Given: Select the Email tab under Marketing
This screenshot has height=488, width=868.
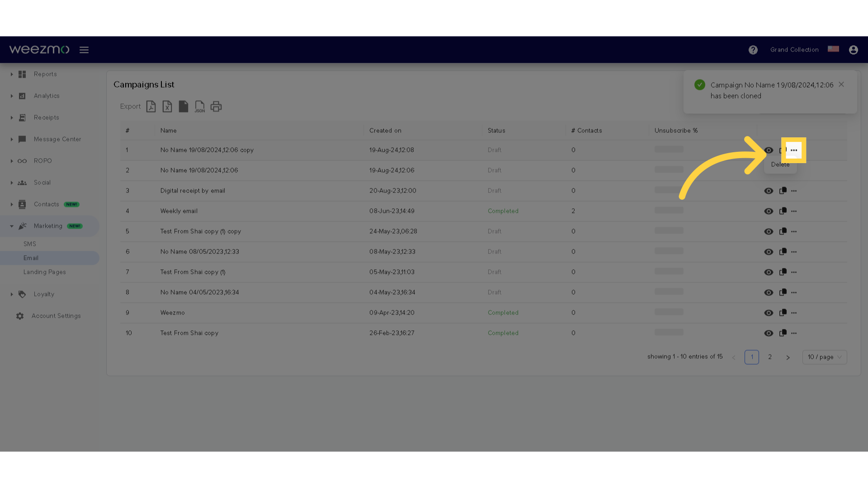Looking at the screenshot, I should click(x=31, y=258).
